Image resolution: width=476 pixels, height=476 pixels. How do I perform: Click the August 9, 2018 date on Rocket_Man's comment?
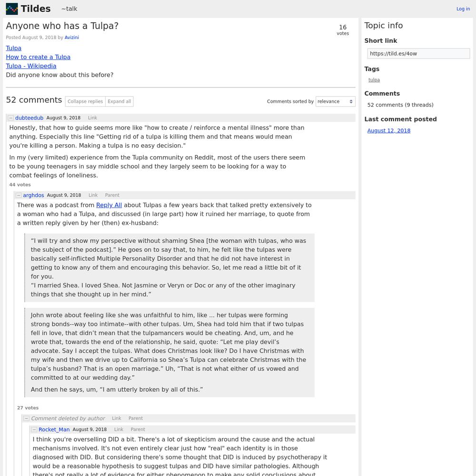[x=89, y=429]
